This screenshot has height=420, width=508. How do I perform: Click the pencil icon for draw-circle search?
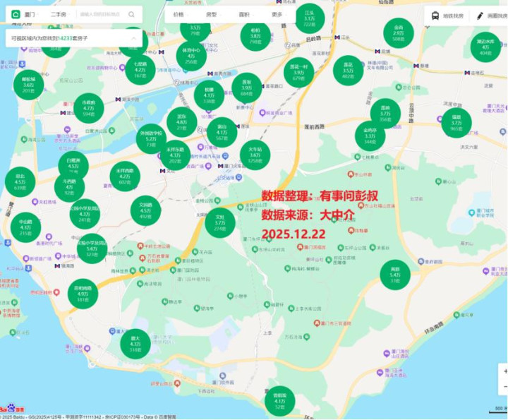point(480,16)
